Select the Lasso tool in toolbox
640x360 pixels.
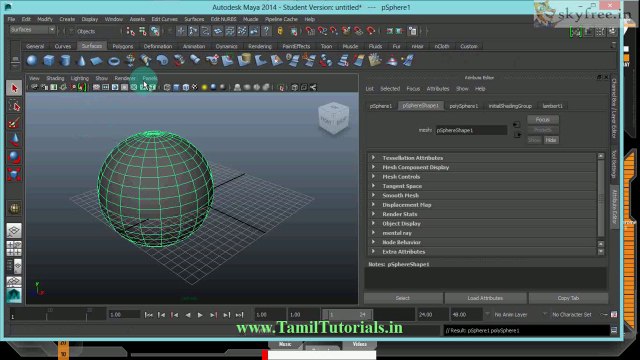click(14, 106)
